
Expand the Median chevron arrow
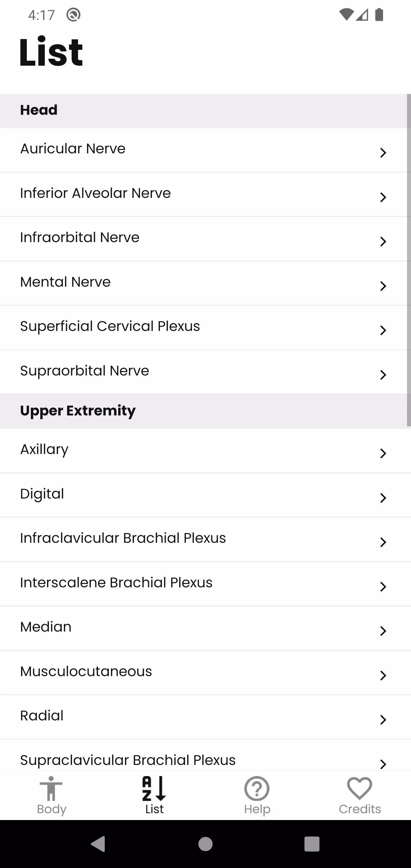coord(383,631)
